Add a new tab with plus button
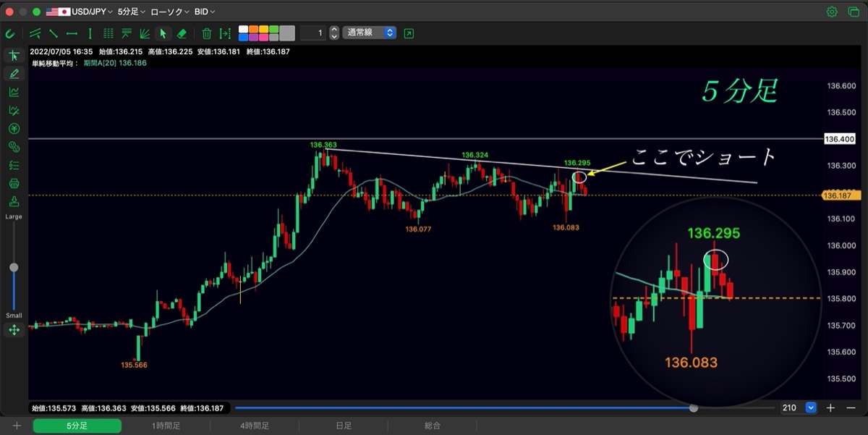The height and width of the screenshot is (435, 868). 16,426
